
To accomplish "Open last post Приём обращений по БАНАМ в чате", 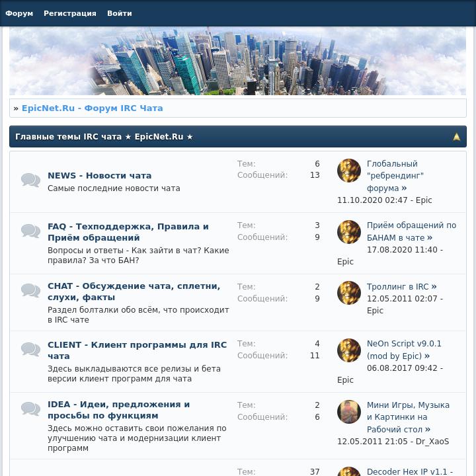I will pos(411,231).
